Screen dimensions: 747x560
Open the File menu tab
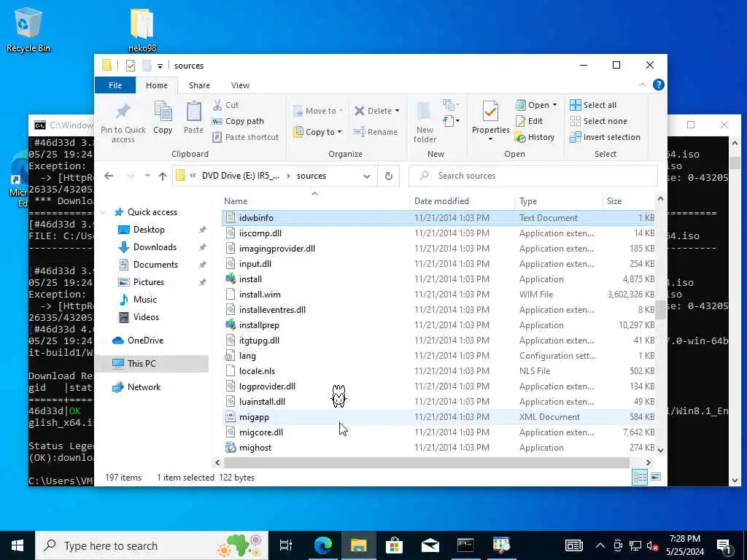coord(115,85)
